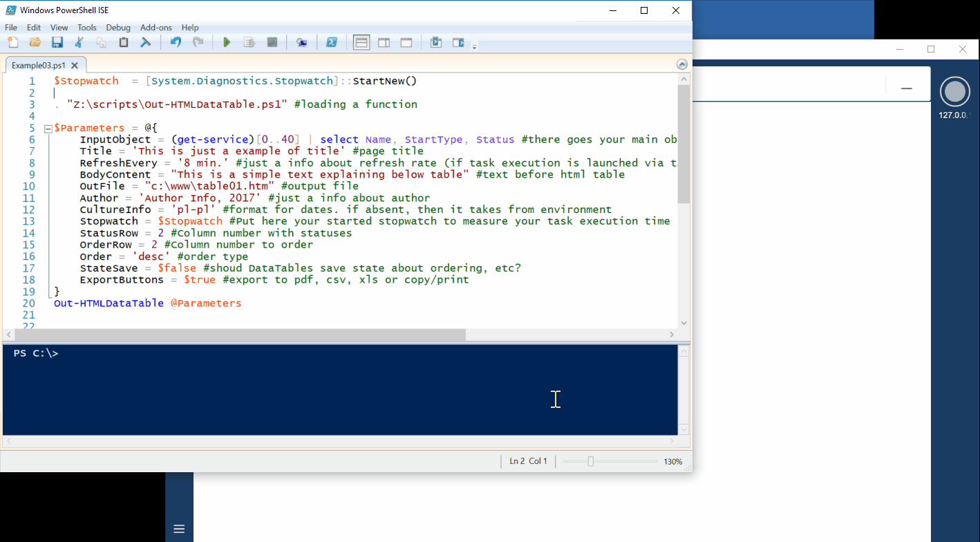Expand the toolbar overflow options arrow

coord(474,46)
